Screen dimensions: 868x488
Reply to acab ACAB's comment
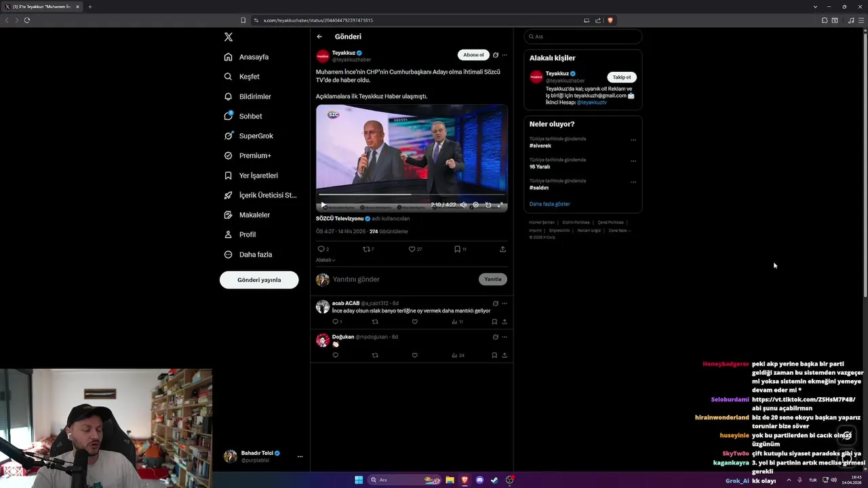pos(336,322)
